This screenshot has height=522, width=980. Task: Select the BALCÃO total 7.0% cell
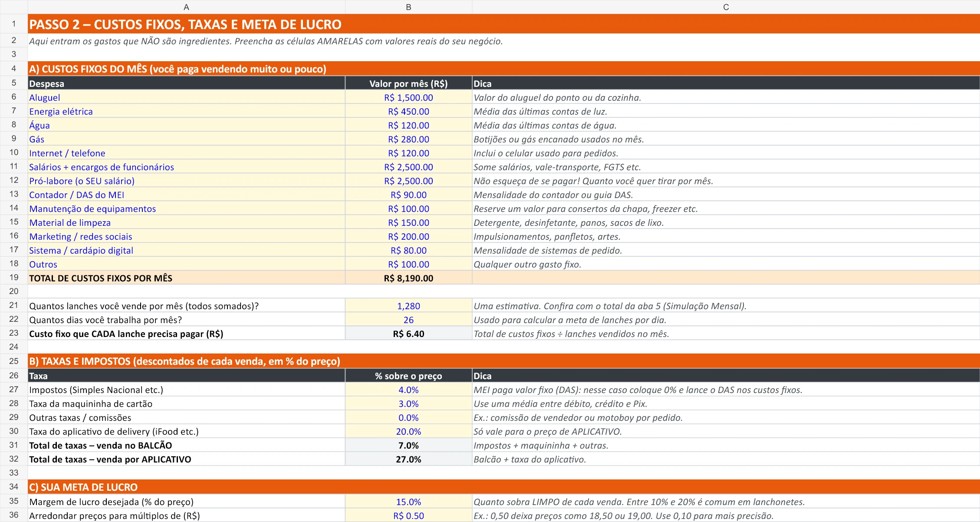[x=408, y=445]
